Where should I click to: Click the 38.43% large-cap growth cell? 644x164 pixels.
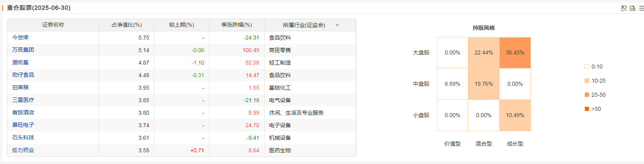tap(515, 53)
